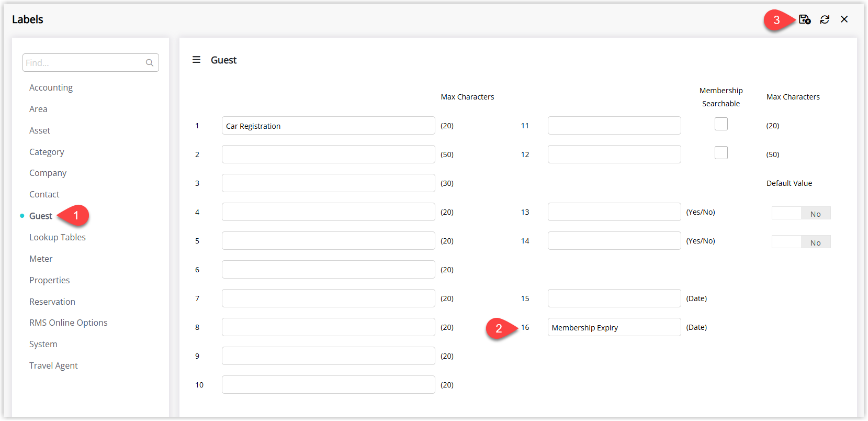Viewport: 868px width, 421px height.
Task: Click guest label field 8
Action: 328,327
